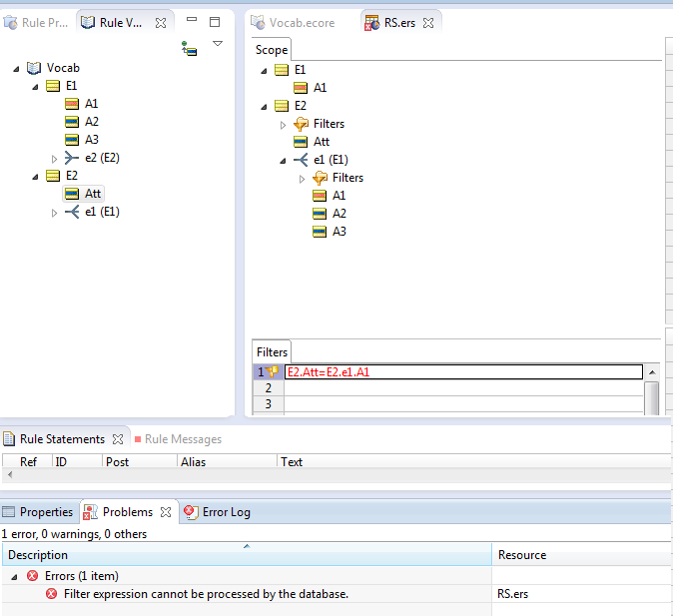Select the RS.ers editor tab

click(390, 23)
